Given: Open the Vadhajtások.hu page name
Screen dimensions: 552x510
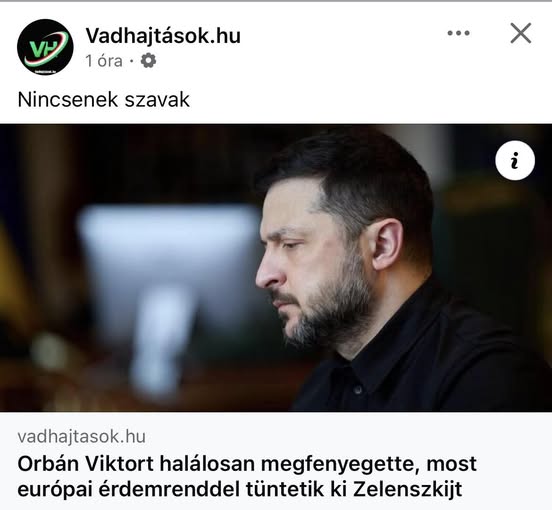Looking at the screenshot, I should (163, 36).
